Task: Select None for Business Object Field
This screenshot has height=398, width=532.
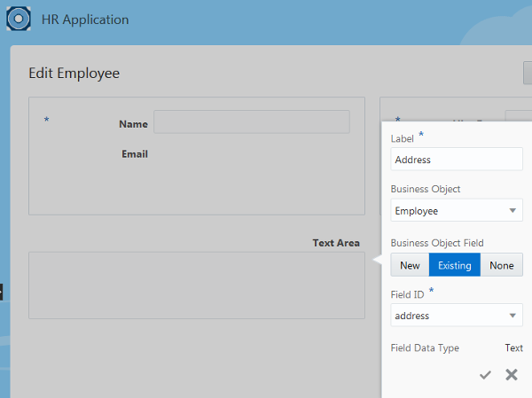Action: tap(502, 265)
